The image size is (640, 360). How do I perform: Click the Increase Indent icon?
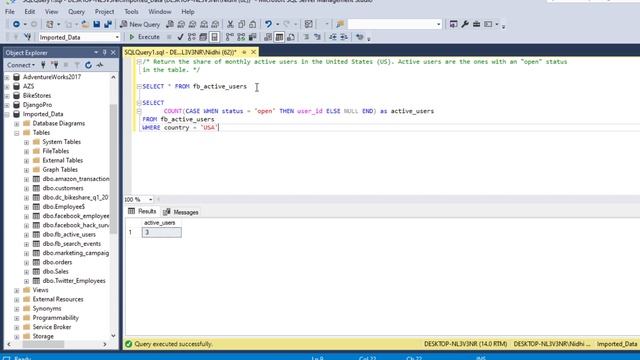pyautogui.click(x=344, y=37)
